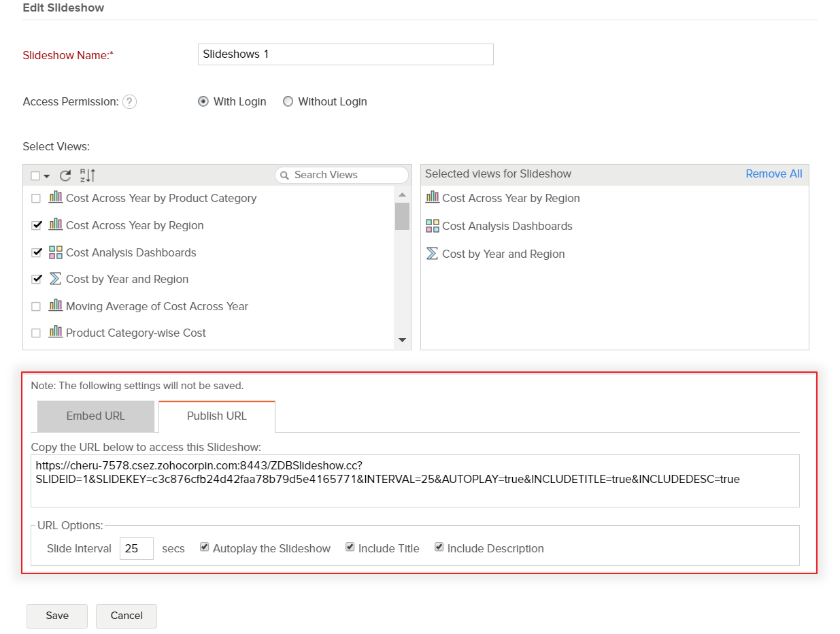Toggle Include Description checkbox
The height and width of the screenshot is (634, 840).
(x=439, y=547)
